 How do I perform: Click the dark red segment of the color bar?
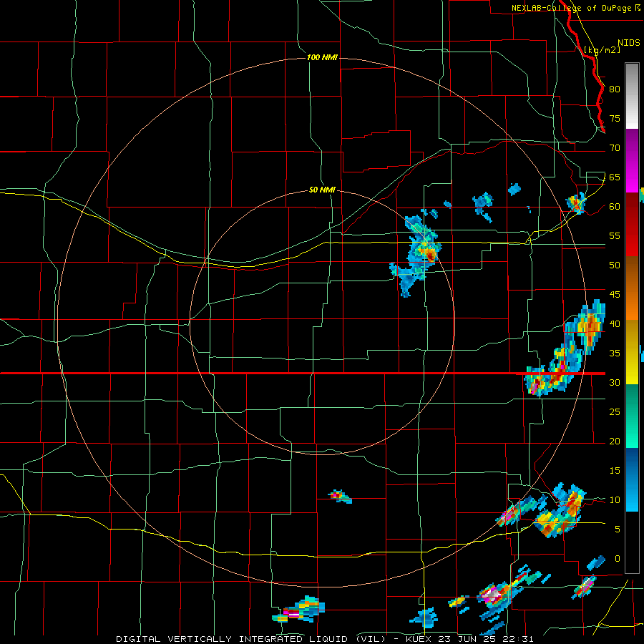[x=632, y=225]
